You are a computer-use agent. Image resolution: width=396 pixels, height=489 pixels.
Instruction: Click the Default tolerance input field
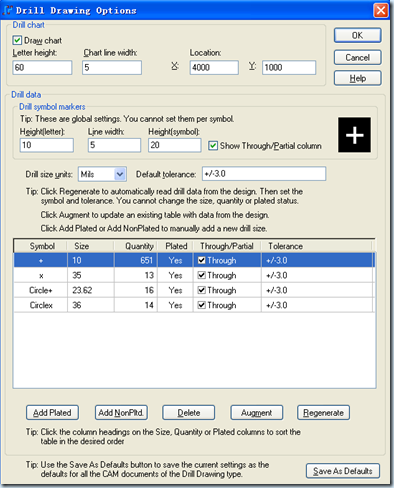(264, 174)
